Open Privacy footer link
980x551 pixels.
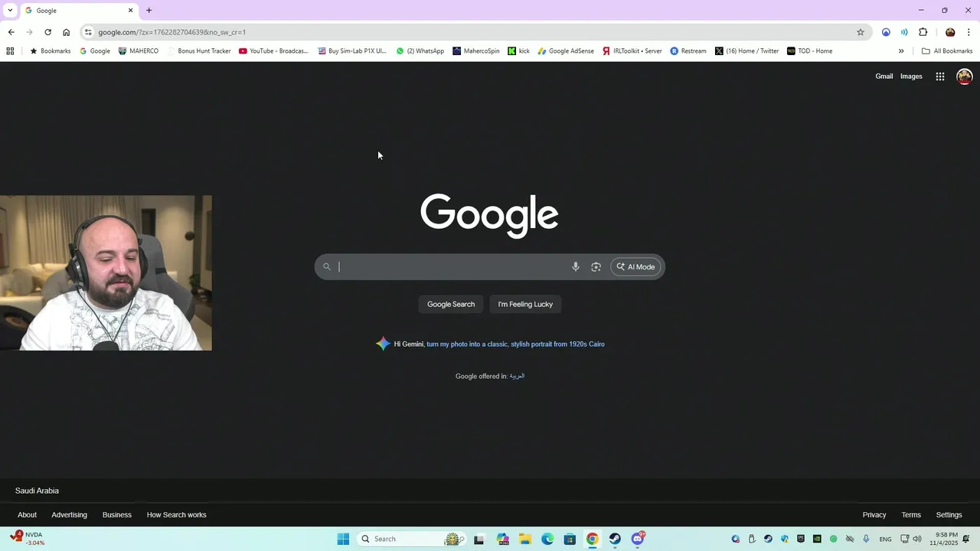coord(874,515)
